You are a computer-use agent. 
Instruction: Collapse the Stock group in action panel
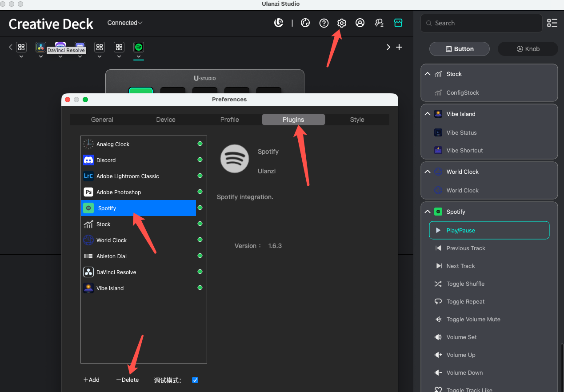click(x=428, y=74)
